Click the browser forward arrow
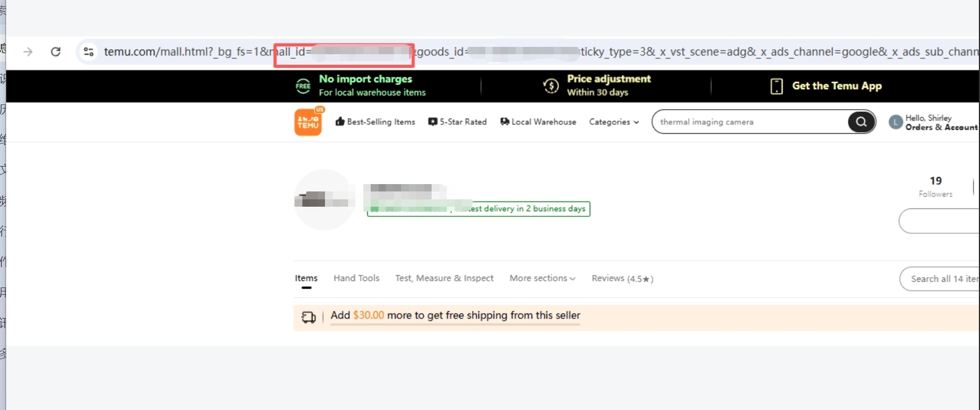This screenshot has width=980, height=410. pos(28,52)
